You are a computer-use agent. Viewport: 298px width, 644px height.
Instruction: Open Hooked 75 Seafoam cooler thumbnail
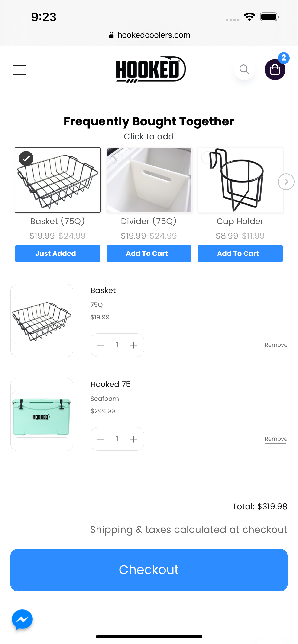click(x=42, y=414)
